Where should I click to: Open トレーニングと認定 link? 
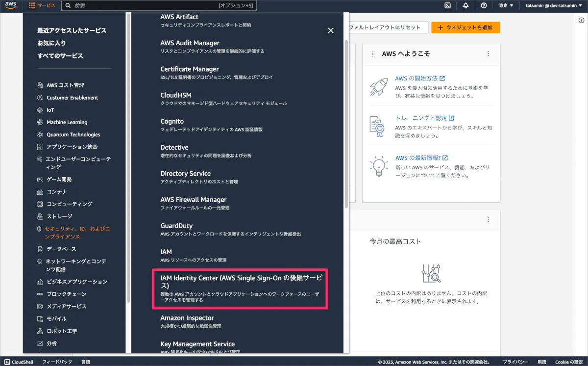click(x=424, y=118)
